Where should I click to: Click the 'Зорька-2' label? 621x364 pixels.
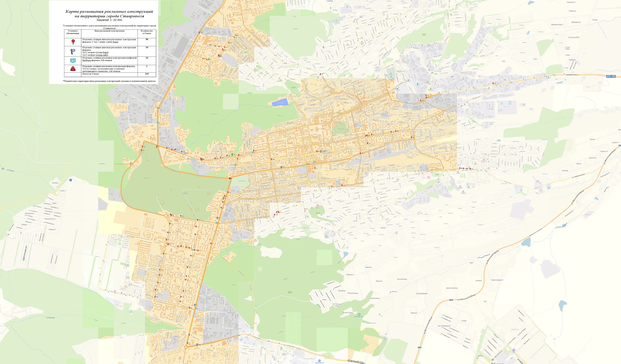(x=414, y=313)
